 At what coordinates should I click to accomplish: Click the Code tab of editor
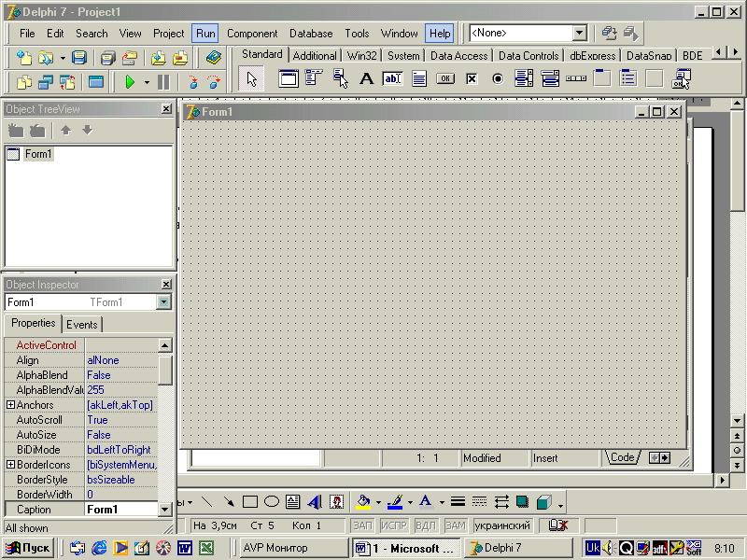pyautogui.click(x=623, y=457)
